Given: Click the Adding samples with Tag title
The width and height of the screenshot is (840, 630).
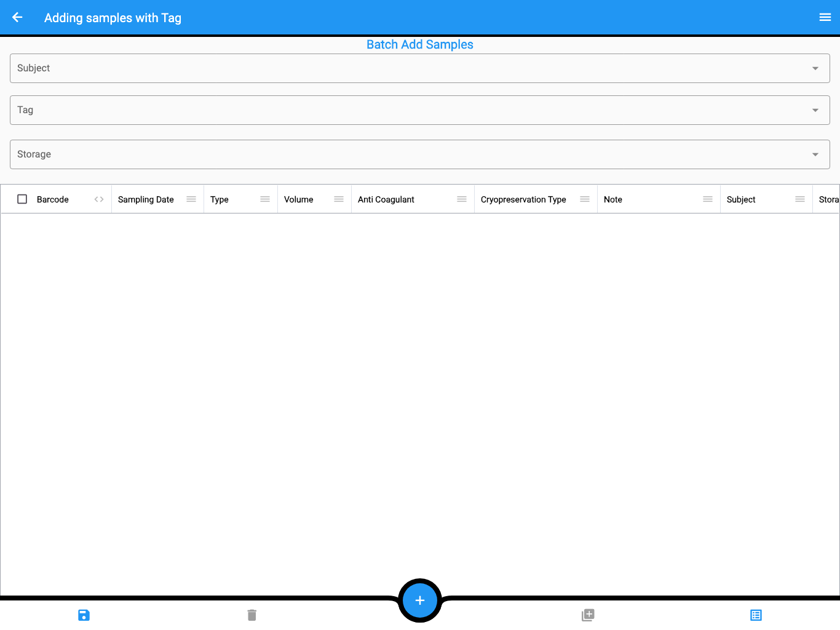Looking at the screenshot, I should (113, 18).
